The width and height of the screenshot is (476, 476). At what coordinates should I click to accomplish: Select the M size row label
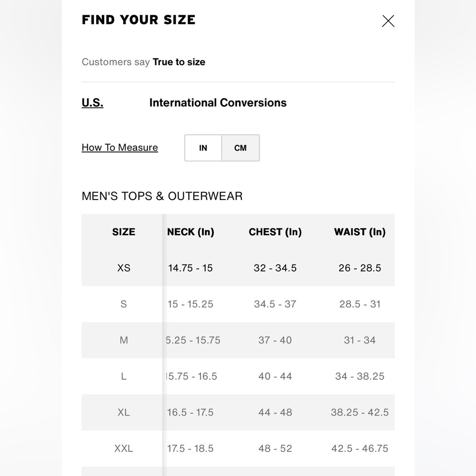[x=124, y=340]
